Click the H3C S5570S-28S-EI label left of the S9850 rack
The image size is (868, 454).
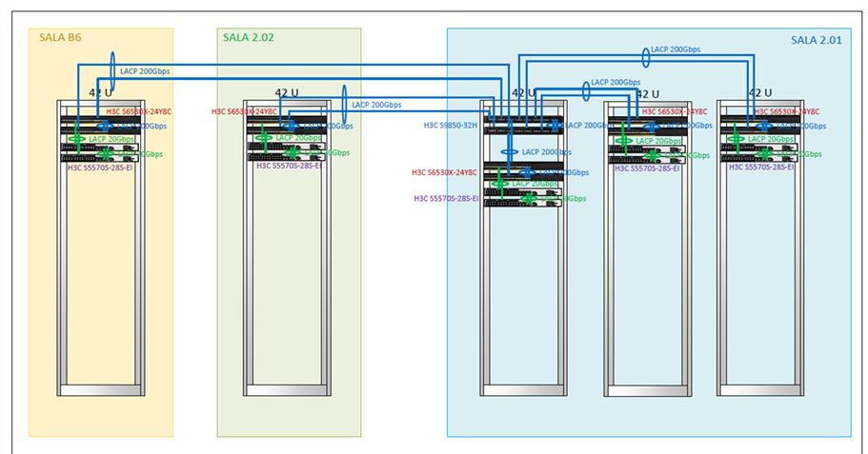(446, 199)
